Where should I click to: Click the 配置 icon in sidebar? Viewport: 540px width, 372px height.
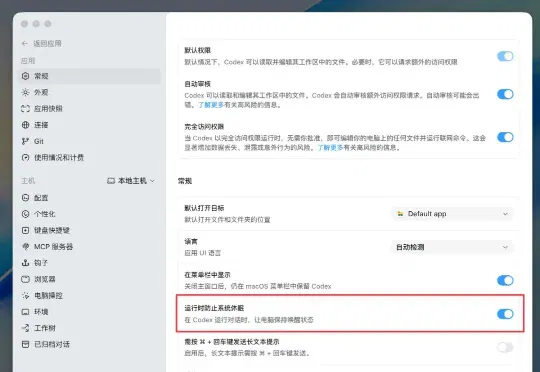tap(25, 198)
